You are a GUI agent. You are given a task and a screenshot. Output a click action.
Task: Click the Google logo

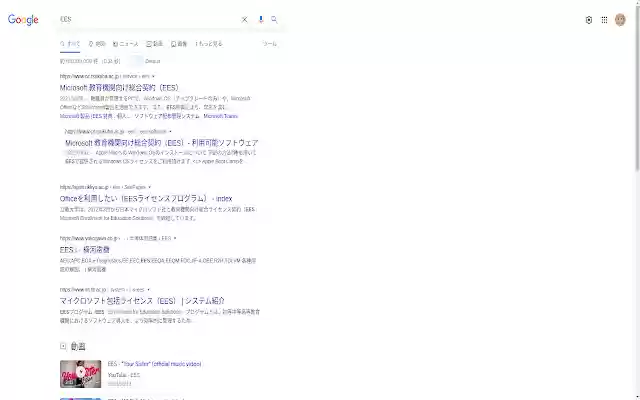[x=23, y=20]
